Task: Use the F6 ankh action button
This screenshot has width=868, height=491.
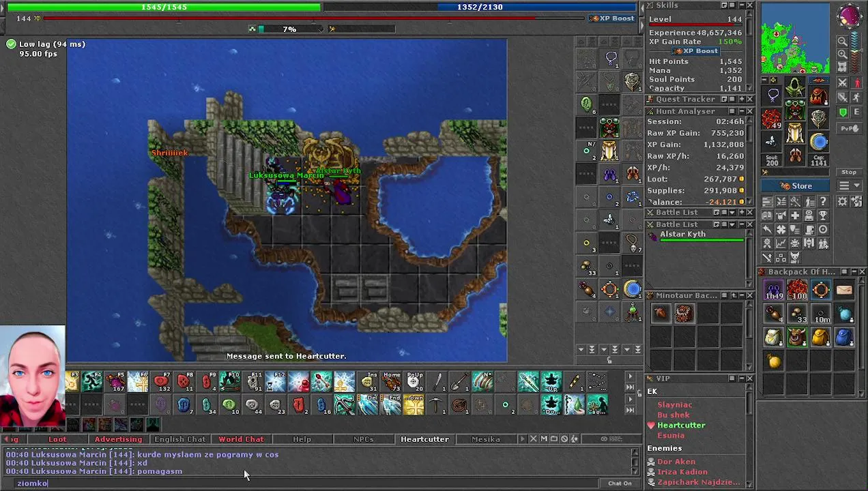Action: [139, 382]
